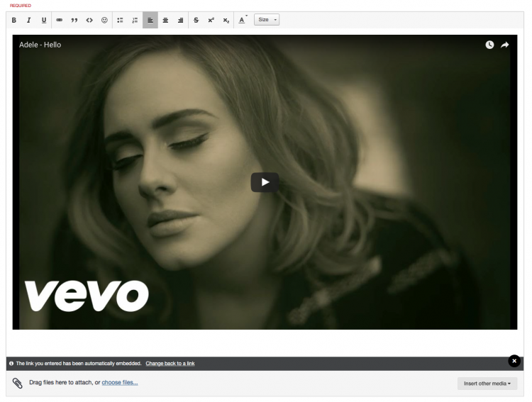The width and height of the screenshot is (532, 402).
Task: Open the Adele - Hello video title
Action: tap(40, 45)
